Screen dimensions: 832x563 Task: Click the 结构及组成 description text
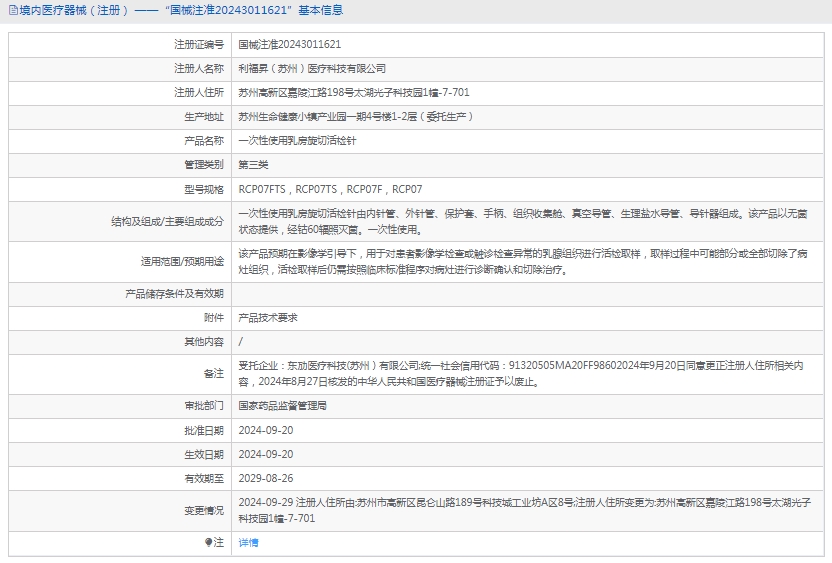pyautogui.click(x=522, y=220)
